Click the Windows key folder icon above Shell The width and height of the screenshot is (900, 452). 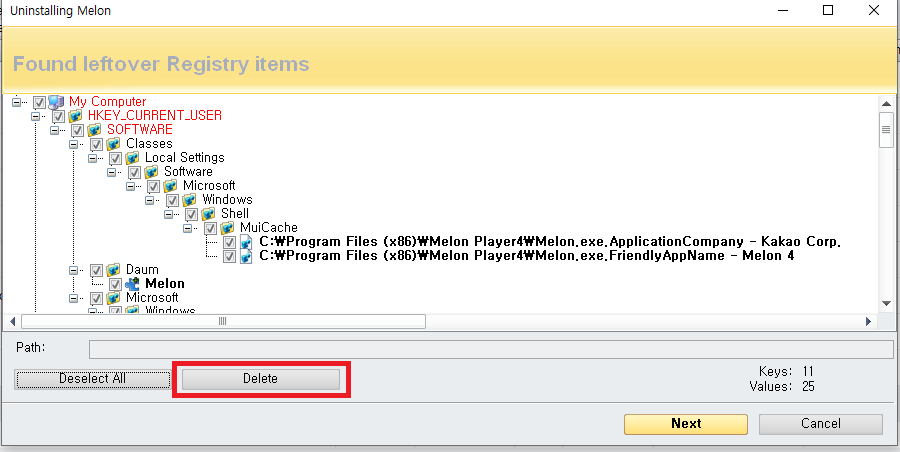coord(189,200)
